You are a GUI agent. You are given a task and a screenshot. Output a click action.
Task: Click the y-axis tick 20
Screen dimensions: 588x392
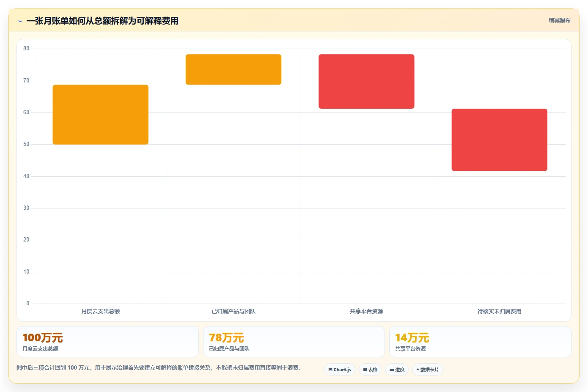click(x=26, y=240)
